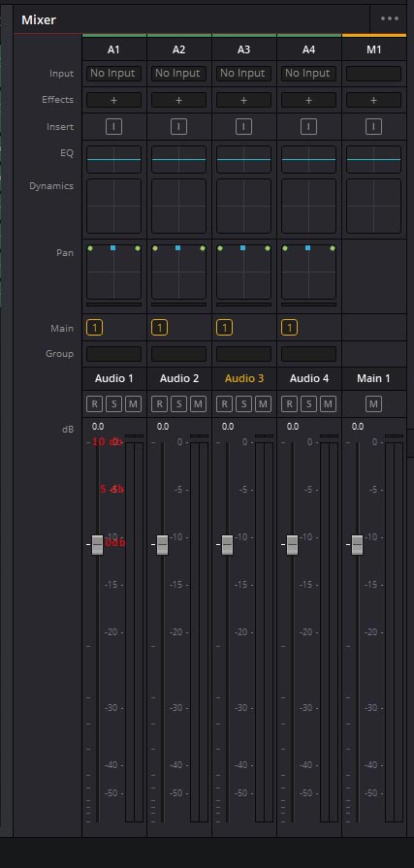Open the Group selector for track A2
This screenshot has width=414, height=868.
[x=178, y=354]
